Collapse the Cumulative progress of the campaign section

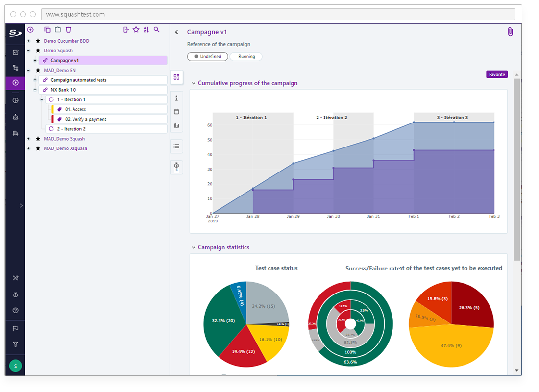click(x=193, y=83)
